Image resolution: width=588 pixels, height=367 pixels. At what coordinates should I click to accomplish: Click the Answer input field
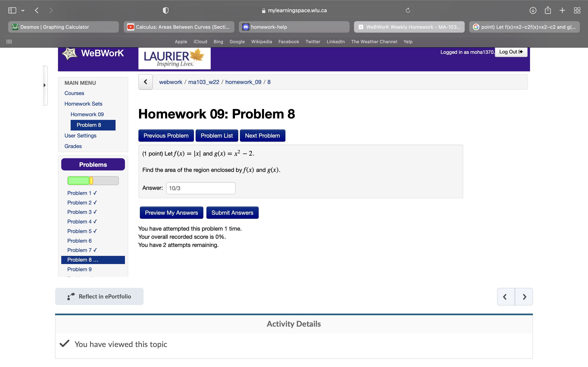[x=201, y=188]
